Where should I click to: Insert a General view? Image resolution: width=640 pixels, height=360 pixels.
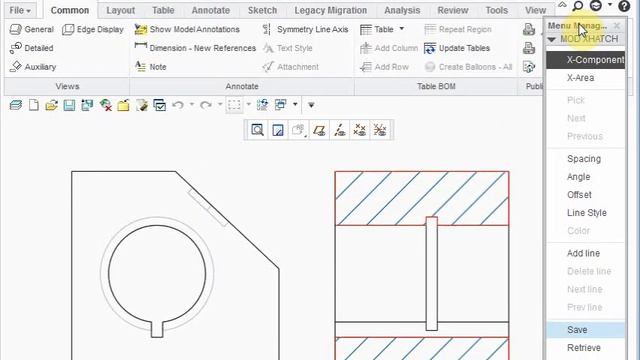pos(32,29)
